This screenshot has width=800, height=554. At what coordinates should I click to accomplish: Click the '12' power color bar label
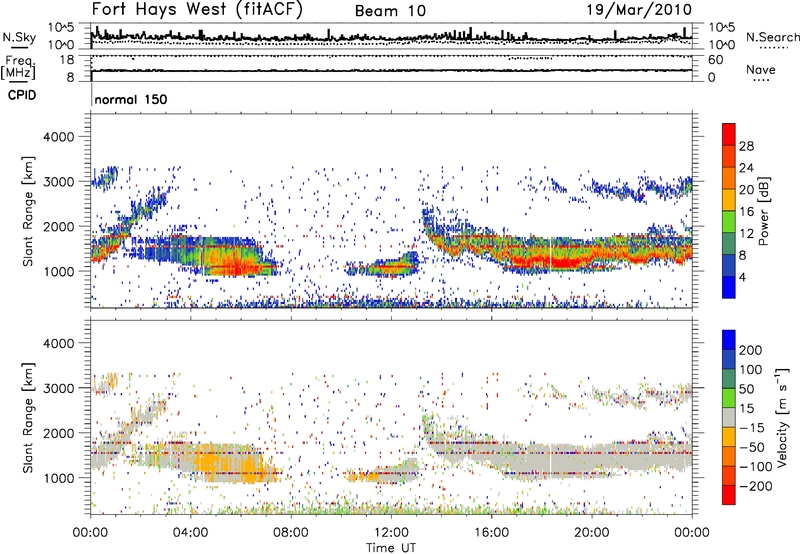(x=746, y=234)
